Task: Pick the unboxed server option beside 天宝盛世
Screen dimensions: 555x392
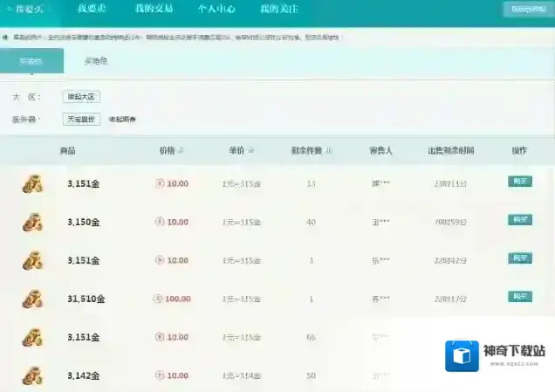Action: (122, 120)
